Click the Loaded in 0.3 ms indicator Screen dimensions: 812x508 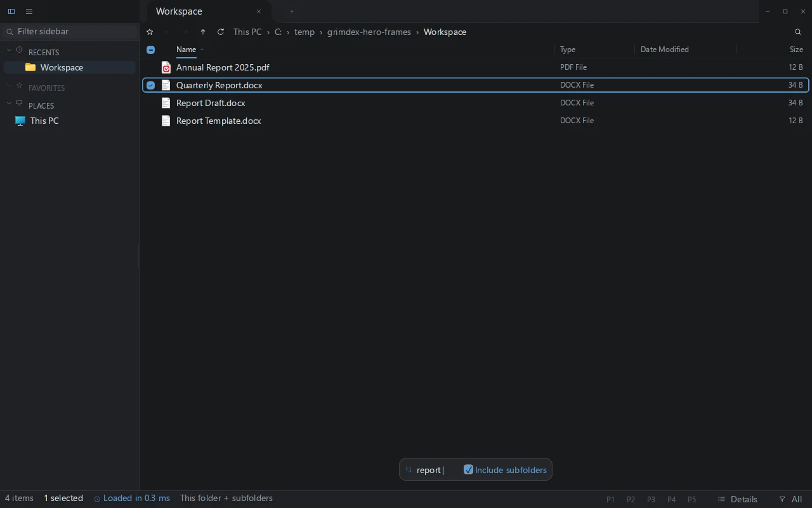(132, 498)
